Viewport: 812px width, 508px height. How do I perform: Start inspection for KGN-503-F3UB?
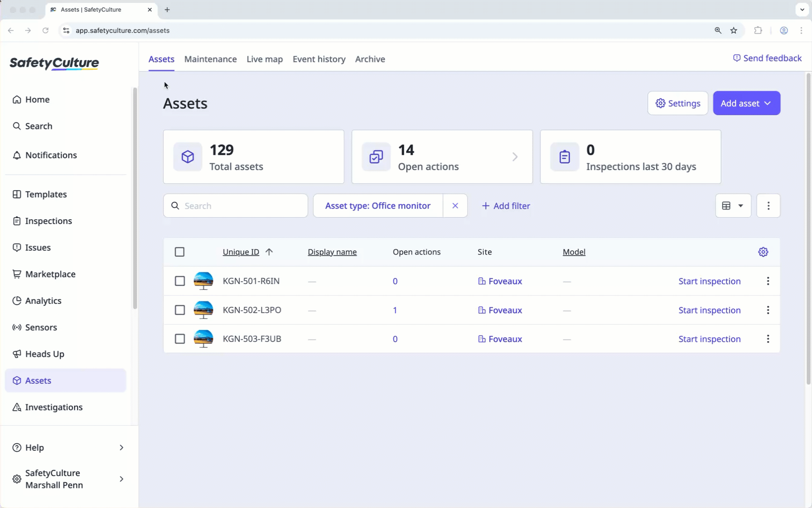[710, 339]
